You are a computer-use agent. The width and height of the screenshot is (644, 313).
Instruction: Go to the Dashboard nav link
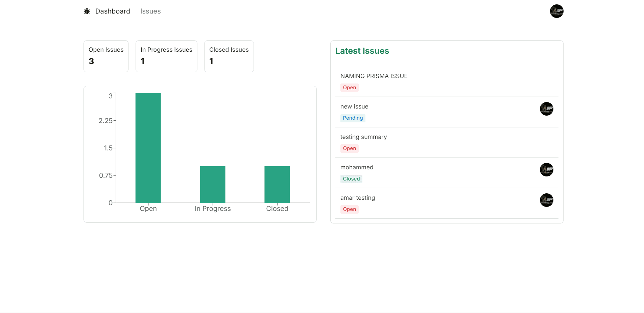pyautogui.click(x=113, y=11)
